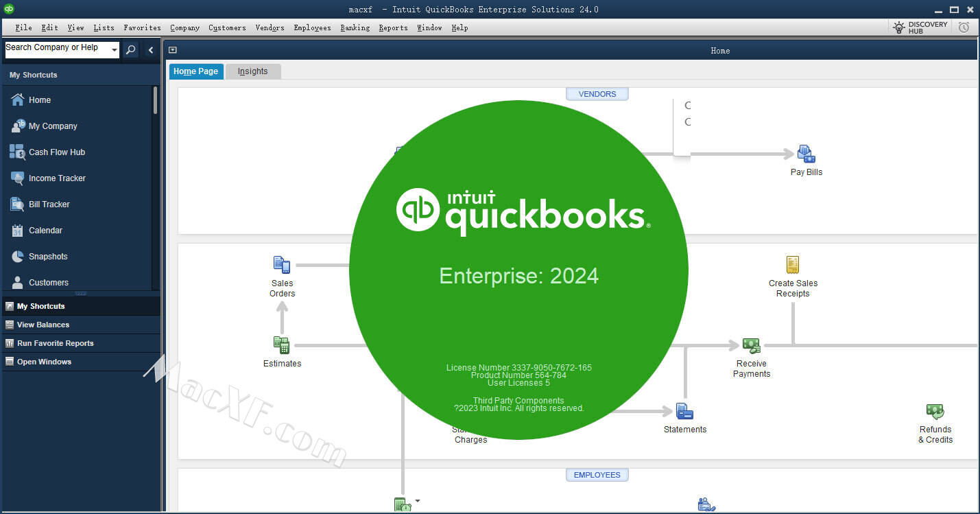The width and height of the screenshot is (980, 514).
Task: Select View Balances in sidebar
Action: coord(43,325)
